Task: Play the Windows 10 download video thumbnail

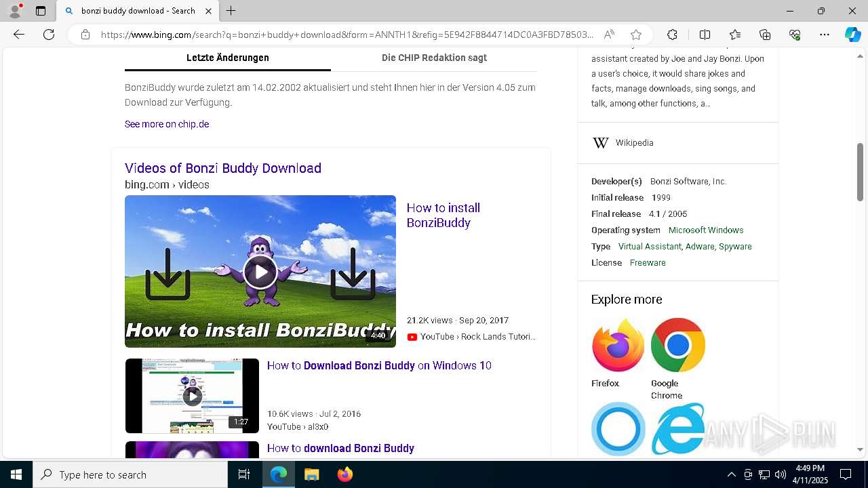Action: [192, 396]
